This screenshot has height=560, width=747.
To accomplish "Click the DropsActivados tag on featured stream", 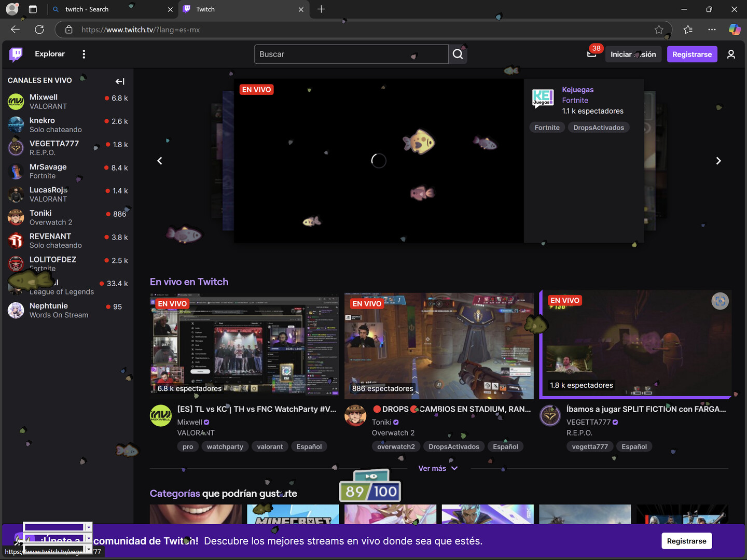I will (598, 128).
